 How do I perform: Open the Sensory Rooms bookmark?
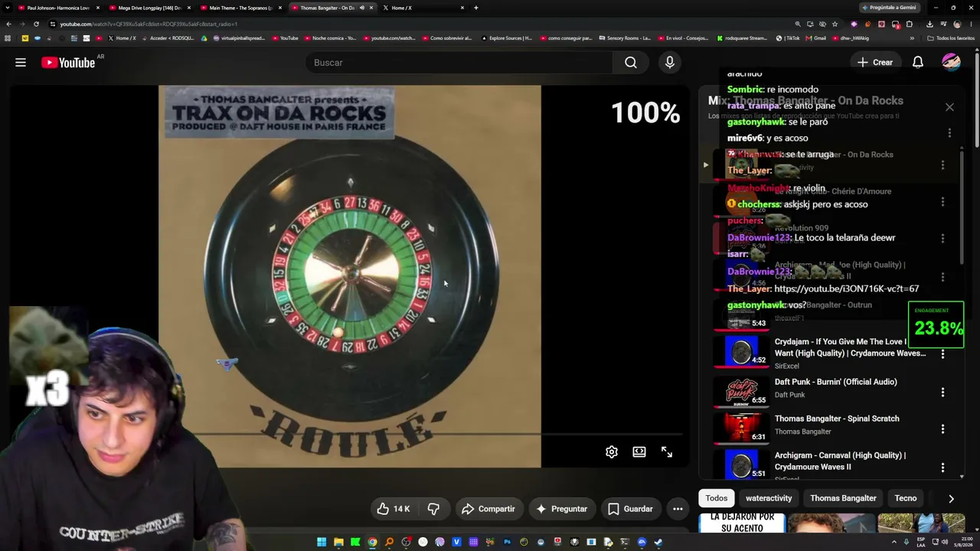point(623,37)
